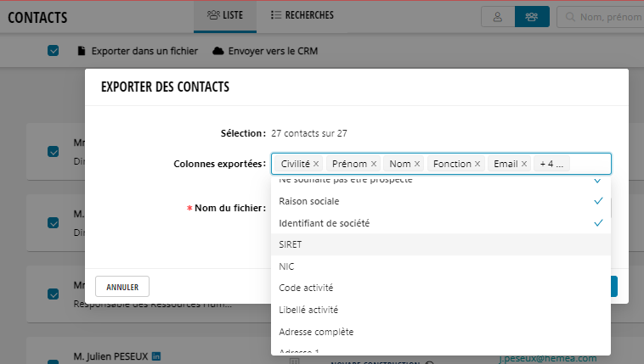Image resolution: width=644 pixels, height=364 pixels.
Task: Select SIRET in column list
Action: [441, 244]
